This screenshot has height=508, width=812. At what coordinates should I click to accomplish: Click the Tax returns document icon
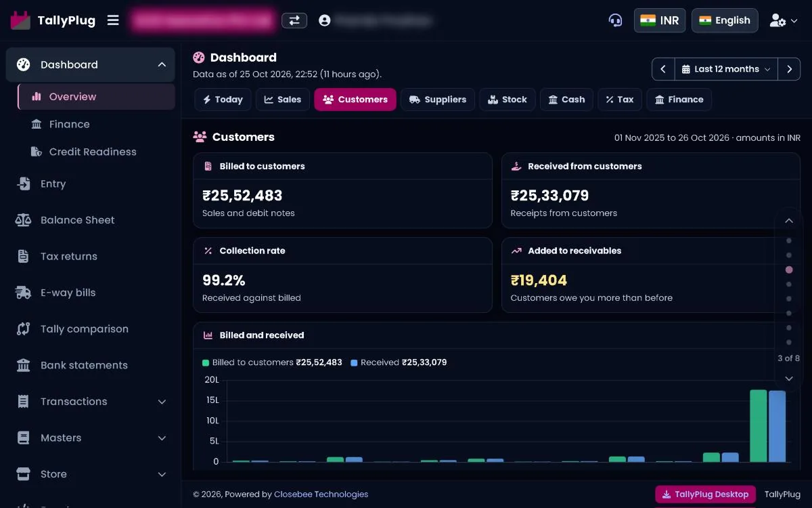[24, 257]
